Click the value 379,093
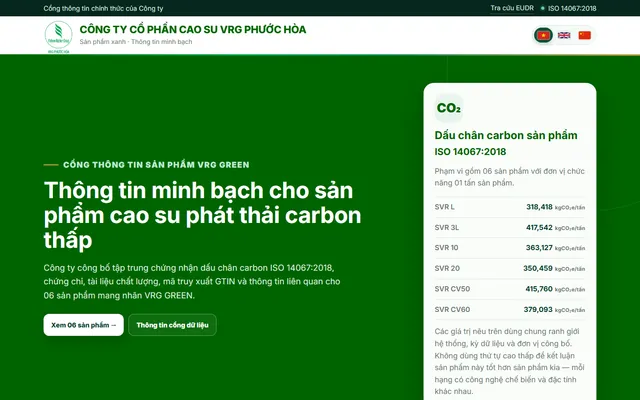640x400 pixels. click(538, 309)
